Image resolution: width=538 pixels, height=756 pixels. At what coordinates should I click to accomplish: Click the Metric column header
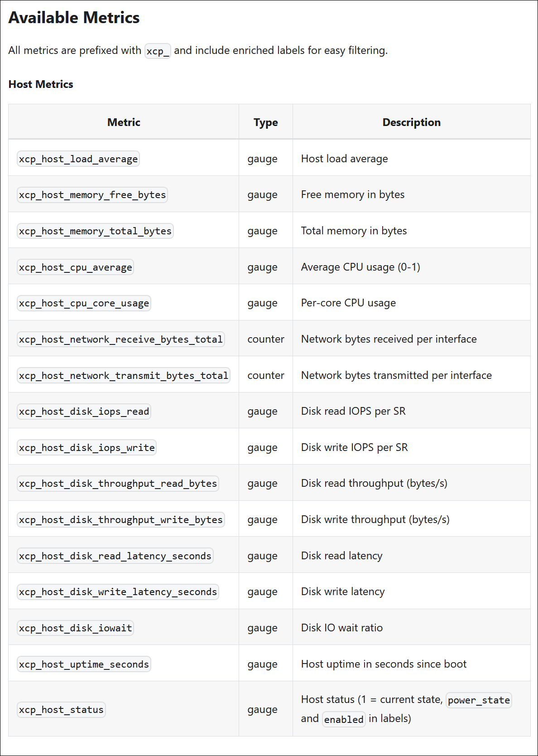pos(124,122)
